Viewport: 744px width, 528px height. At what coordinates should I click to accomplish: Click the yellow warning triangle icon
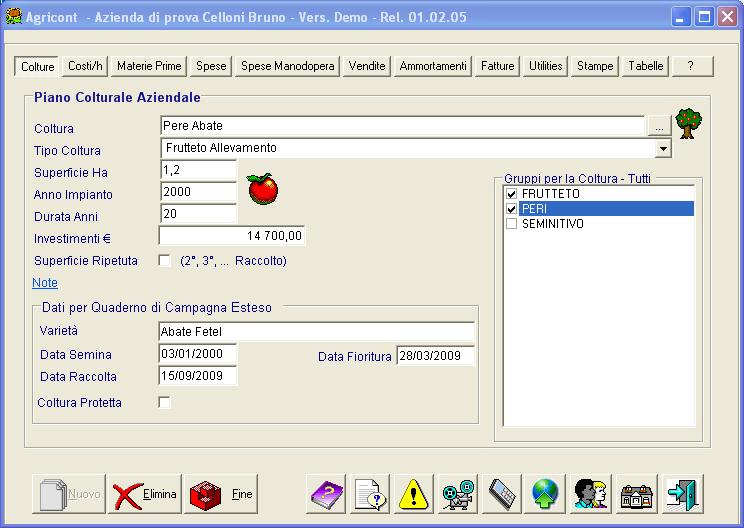(x=414, y=494)
